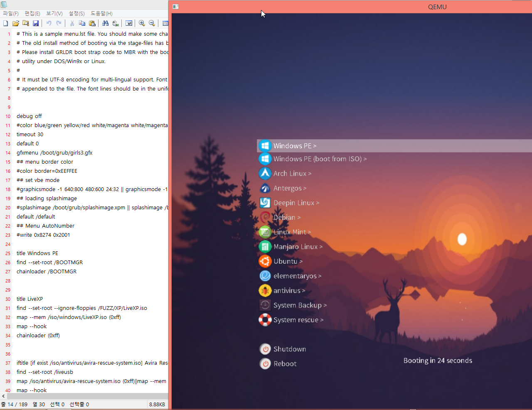Click the Copy icon in the toolbar

coord(82,24)
